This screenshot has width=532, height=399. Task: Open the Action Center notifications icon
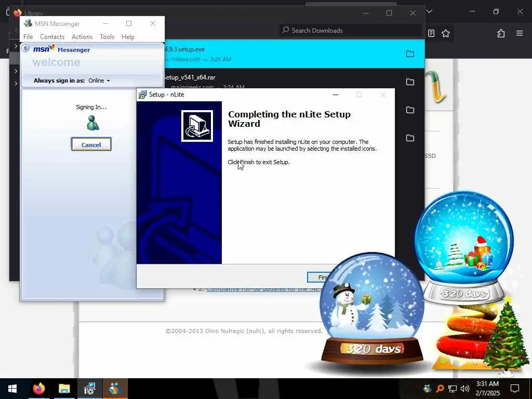(x=515, y=389)
